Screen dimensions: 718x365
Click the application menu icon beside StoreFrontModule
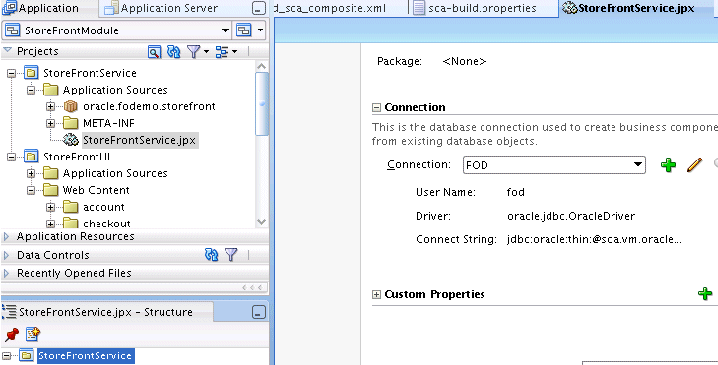pos(244,30)
